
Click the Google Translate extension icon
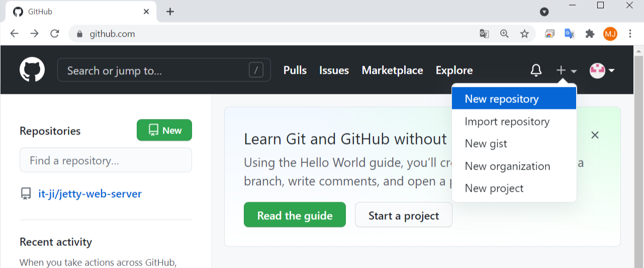pyautogui.click(x=570, y=34)
